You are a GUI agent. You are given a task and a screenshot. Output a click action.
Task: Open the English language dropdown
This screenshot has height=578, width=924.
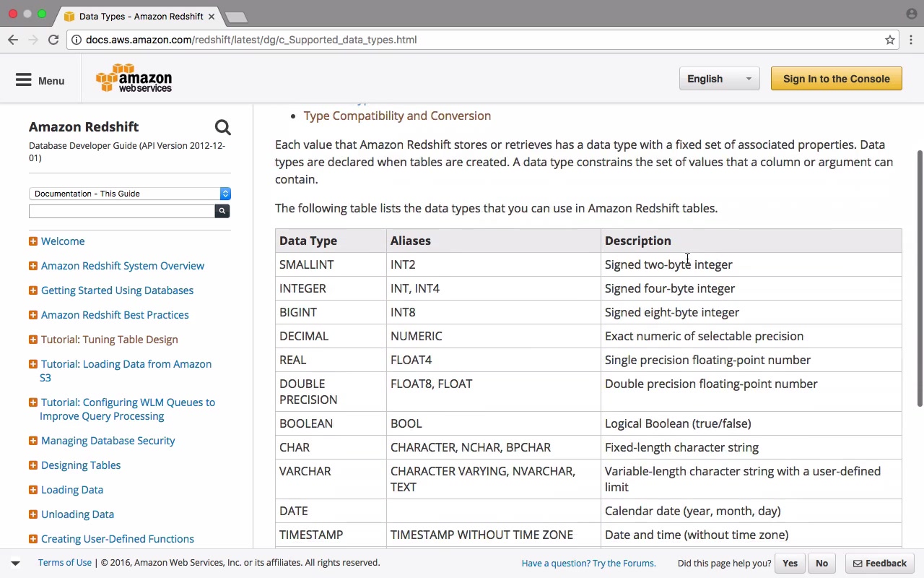point(719,79)
